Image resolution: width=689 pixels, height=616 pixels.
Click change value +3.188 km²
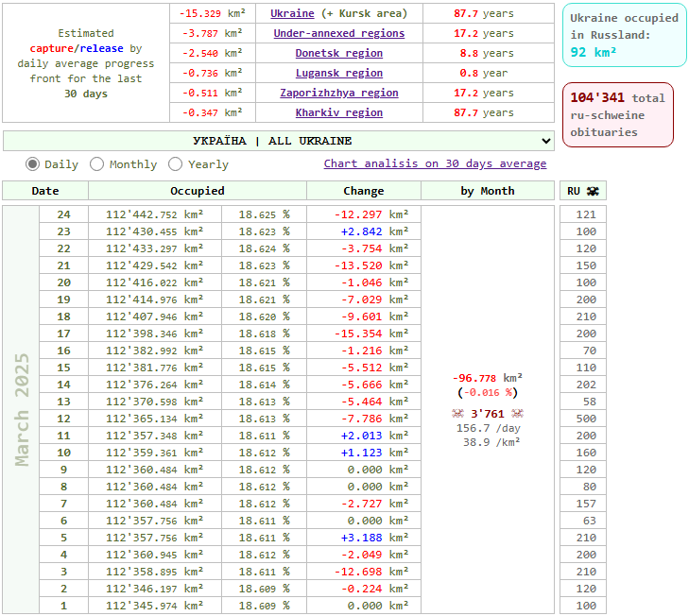[x=374, y=538]
